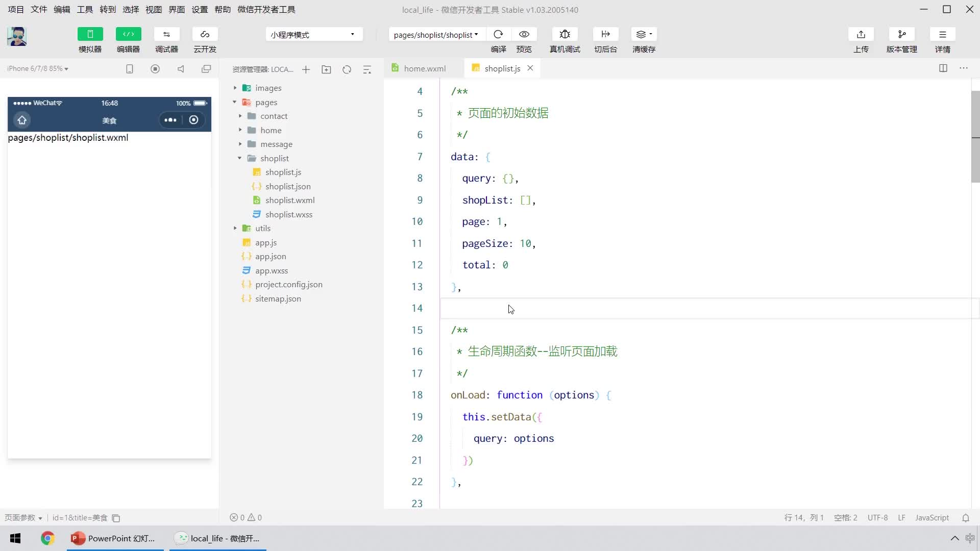Open cloud development (云开发)

pos(205,34)
